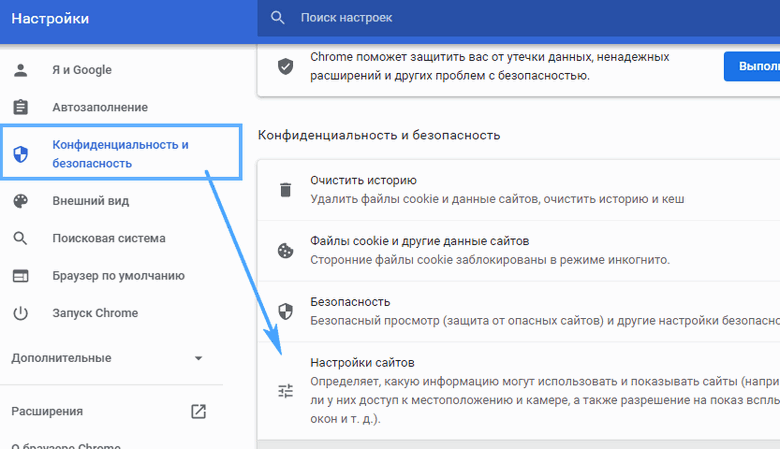This screenshot has height=449, width=780.
Task: Open Файлы cookie и другие данные сайтов
Action: coord(519,251)
